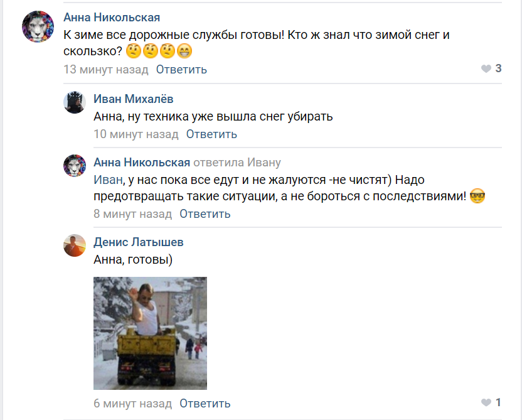This screenshot has width=522, height=420.
Task: Reply to the comment posted 13 minutes ago
Action: tap(181, 70)
